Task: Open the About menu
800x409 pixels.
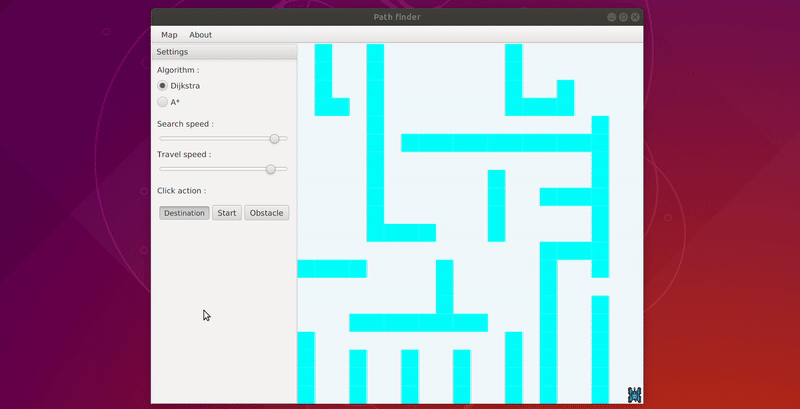Action: (201, 35)
